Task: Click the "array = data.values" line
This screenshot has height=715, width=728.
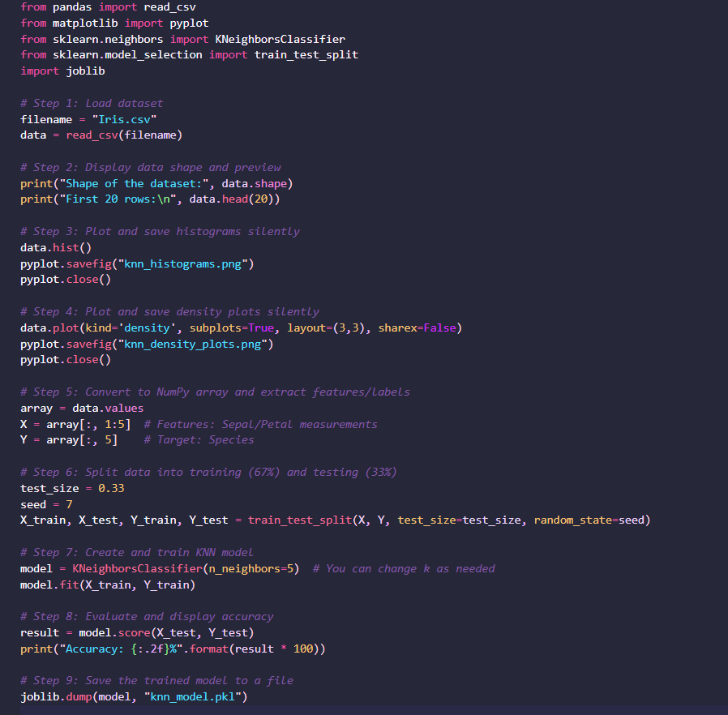Action: coord(82,409)
